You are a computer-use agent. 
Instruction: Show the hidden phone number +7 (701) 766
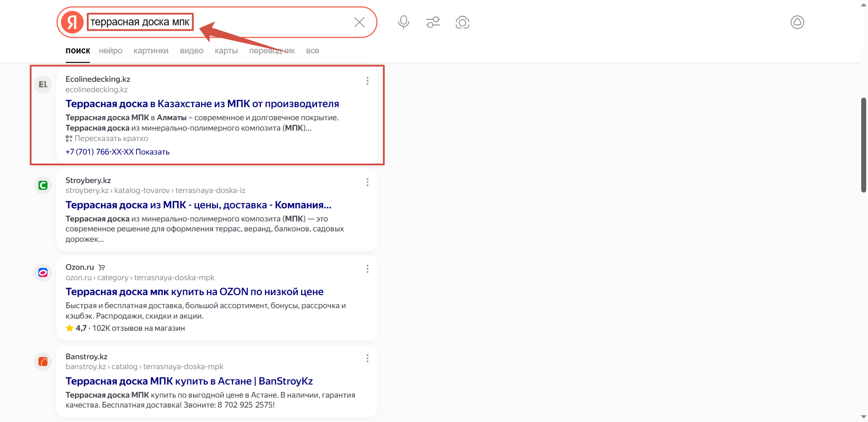pyautogui.click(x=152, y=152)
